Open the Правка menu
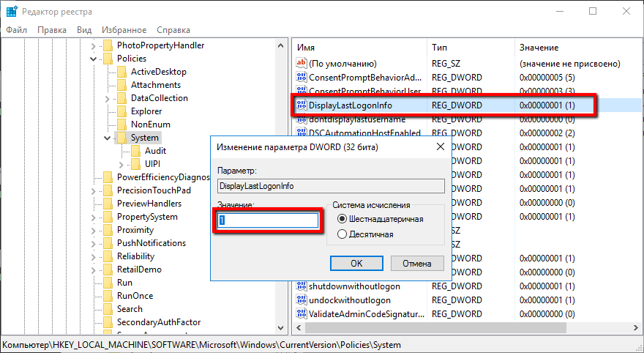Screen dimensions: 644x353 (x=52, y=30)
